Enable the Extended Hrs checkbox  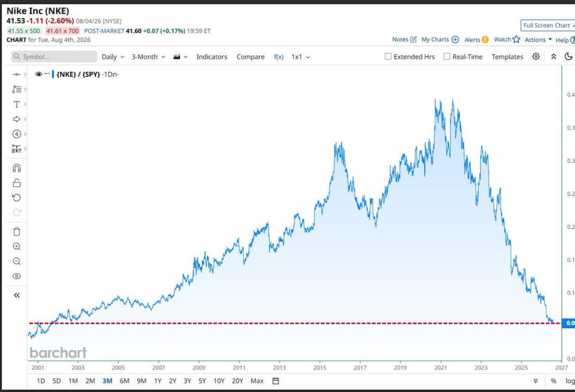388,57
